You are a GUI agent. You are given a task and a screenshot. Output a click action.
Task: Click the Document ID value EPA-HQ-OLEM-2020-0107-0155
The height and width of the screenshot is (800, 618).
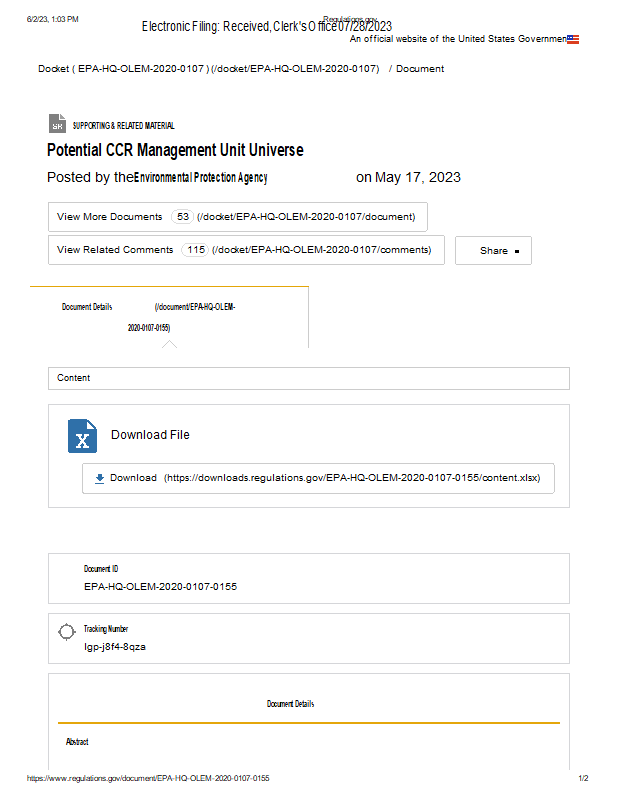tap(160, 587)
